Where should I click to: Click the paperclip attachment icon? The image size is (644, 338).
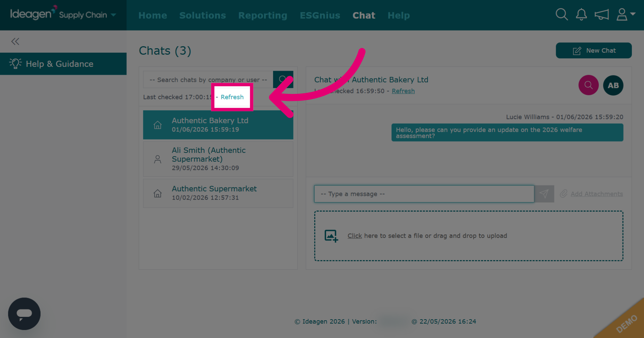click(x=563, y=193)
